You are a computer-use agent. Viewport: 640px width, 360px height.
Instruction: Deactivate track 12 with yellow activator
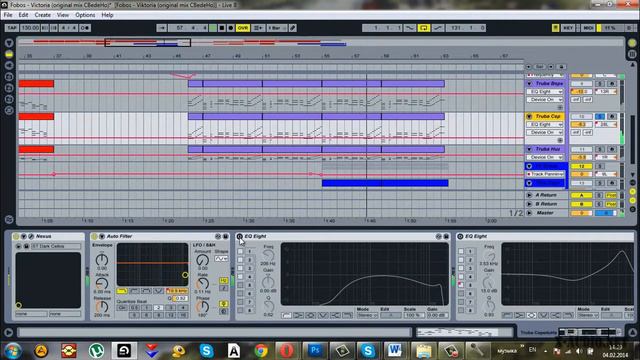(581, 166)
